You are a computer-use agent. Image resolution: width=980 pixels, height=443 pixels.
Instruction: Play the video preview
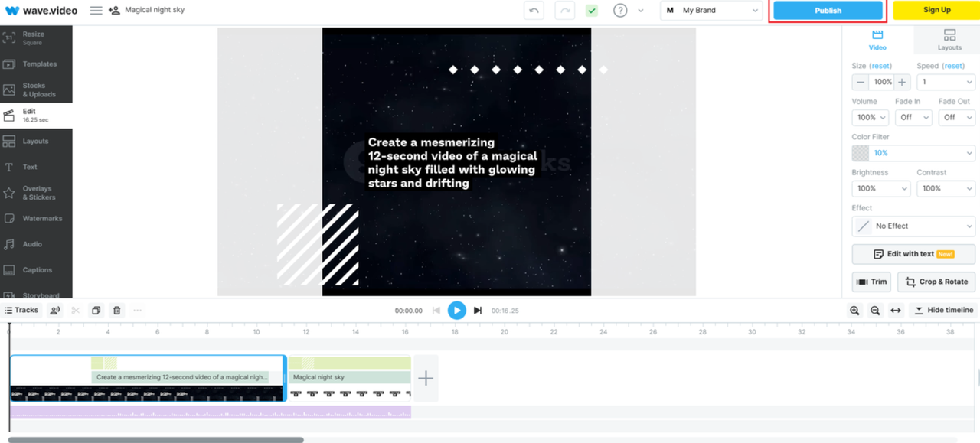click(456, 310)
